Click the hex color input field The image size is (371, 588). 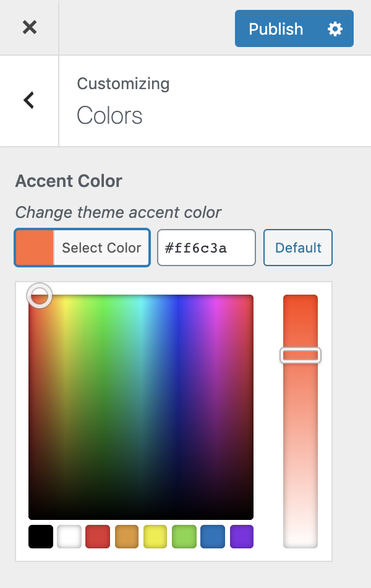(207, 248)
